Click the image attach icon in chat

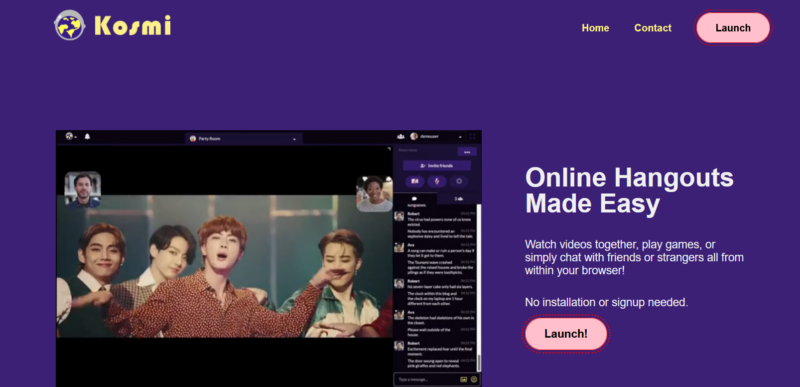[463, 379]
